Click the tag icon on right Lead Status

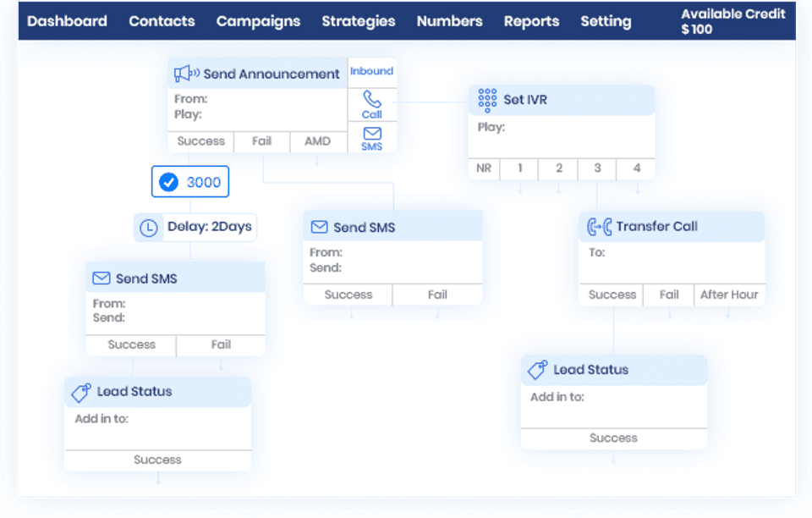[x=538, y=370]
